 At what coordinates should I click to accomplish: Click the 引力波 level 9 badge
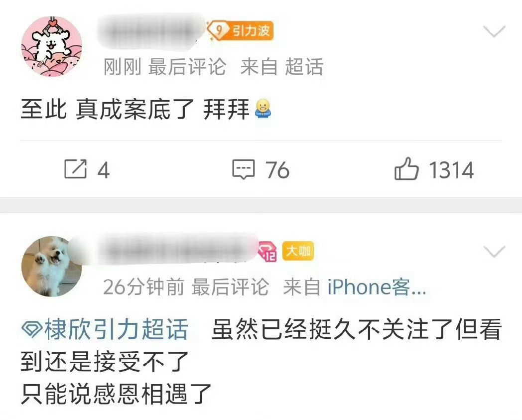point(240,31)
